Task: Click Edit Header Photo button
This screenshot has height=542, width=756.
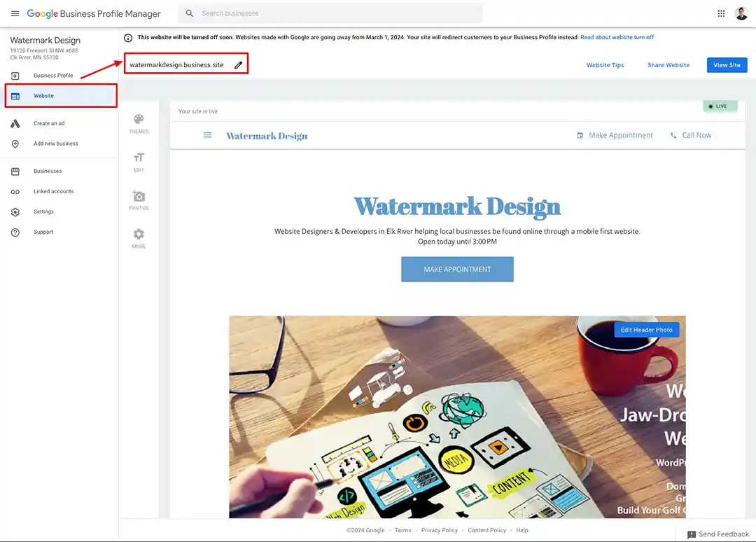Action: (x=646, y=330)
